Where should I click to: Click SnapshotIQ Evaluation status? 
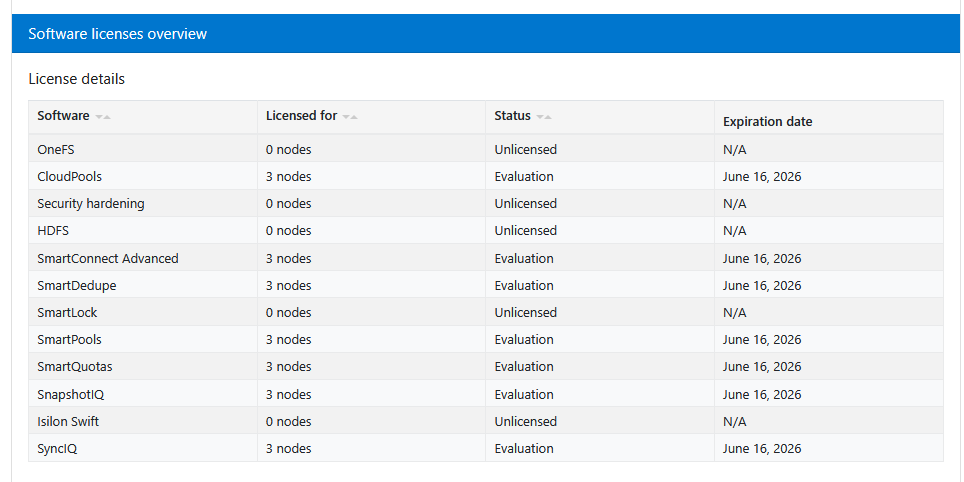click(x=524, y=394)
